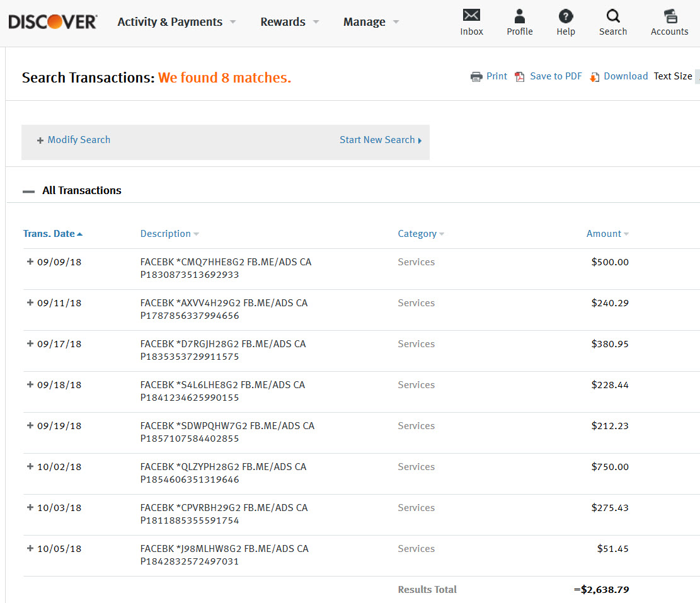Click the plus icon beside Modify Search
700x603 pixels.
click(40, 141)
